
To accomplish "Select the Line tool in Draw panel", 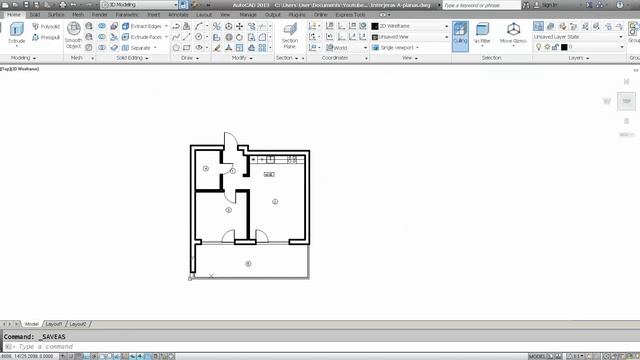I will point(187,37).
